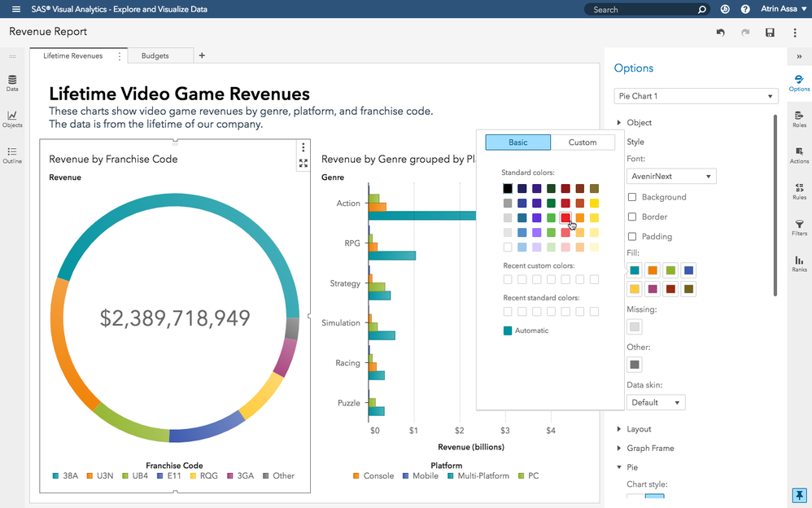Enable the Padding checkbox

point(632,236)
